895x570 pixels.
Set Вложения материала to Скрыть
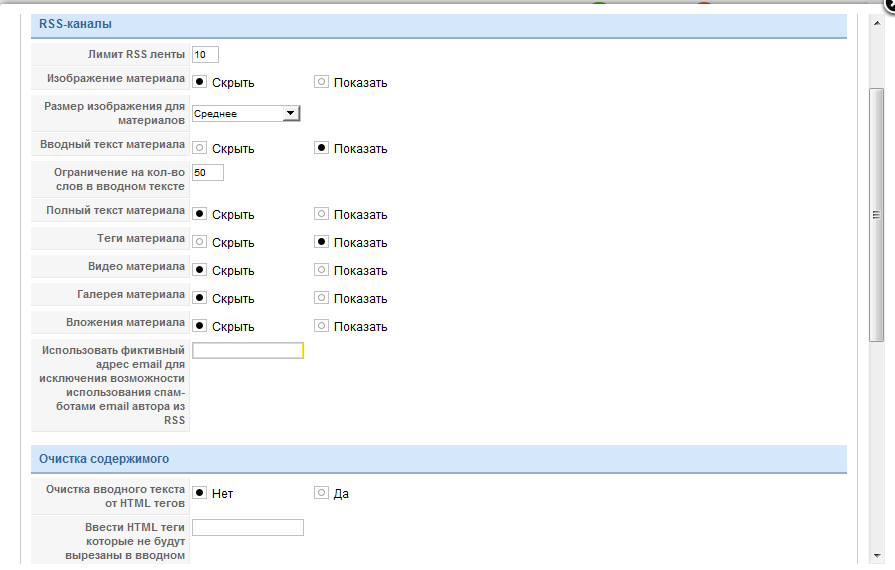point(199,326)
